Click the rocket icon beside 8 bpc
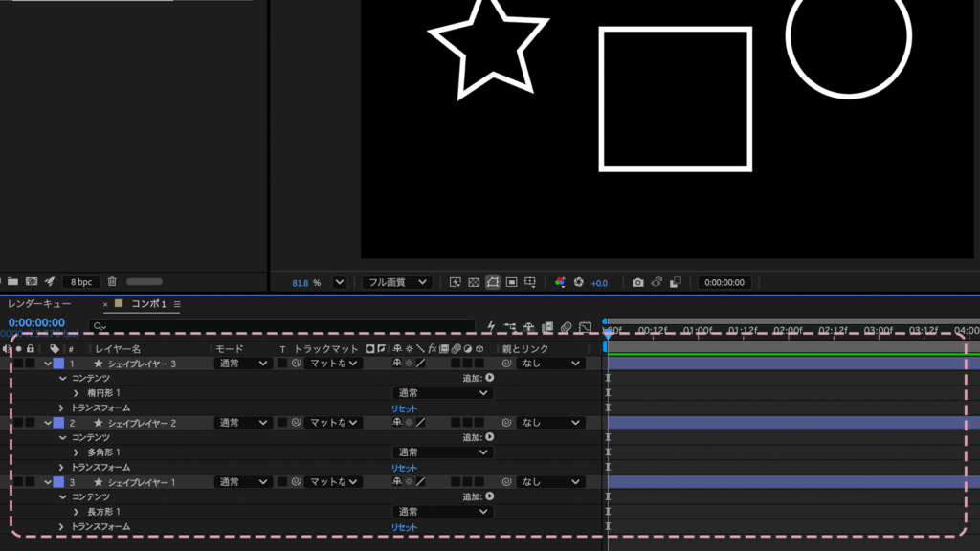The image size is (980, 551). click(50, 282)
